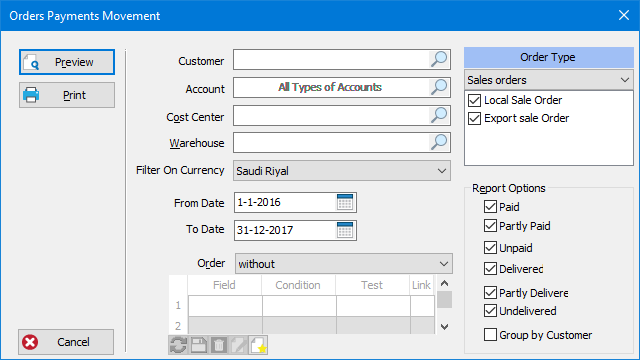Click the Link column header
The image size is (640, 360).
pos(422,285)
